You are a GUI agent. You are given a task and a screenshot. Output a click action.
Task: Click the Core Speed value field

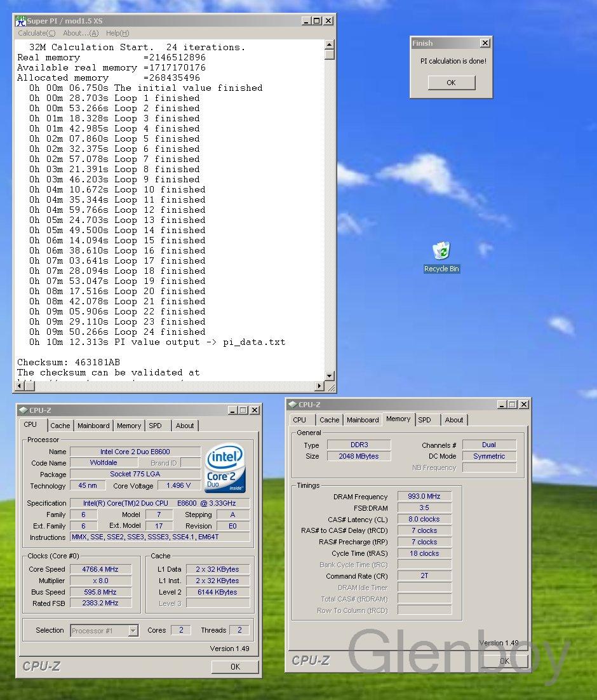tap(100, 569)
